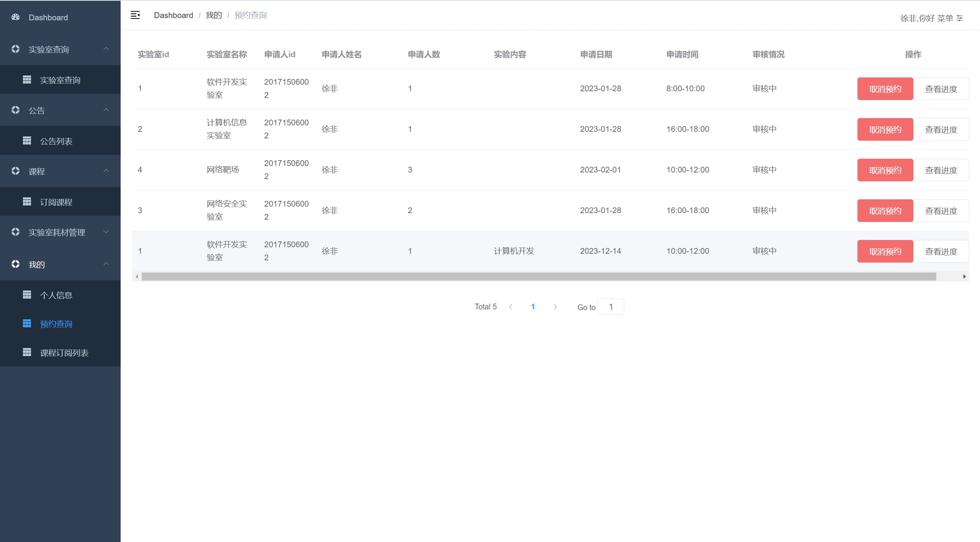Viewport: 980px width, 542px height.
Task: Click the grid icon beside 公告列表
Action: click(x=27, y=141)
